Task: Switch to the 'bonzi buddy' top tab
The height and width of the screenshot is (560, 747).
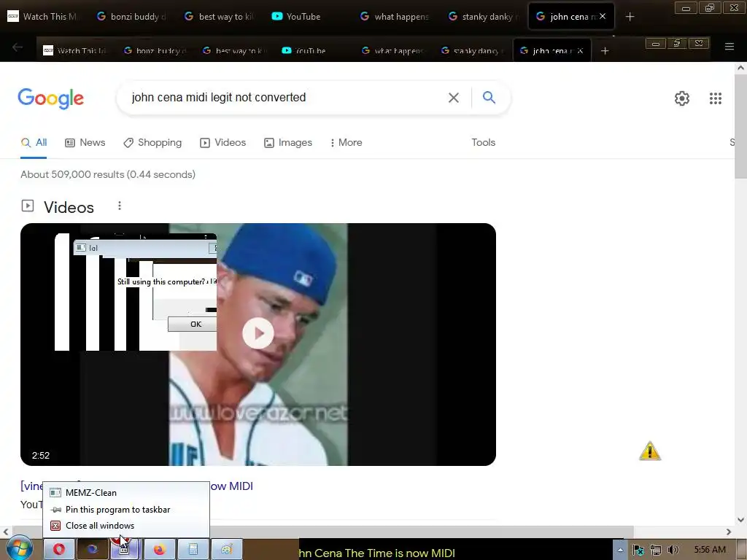Action: 133,17
